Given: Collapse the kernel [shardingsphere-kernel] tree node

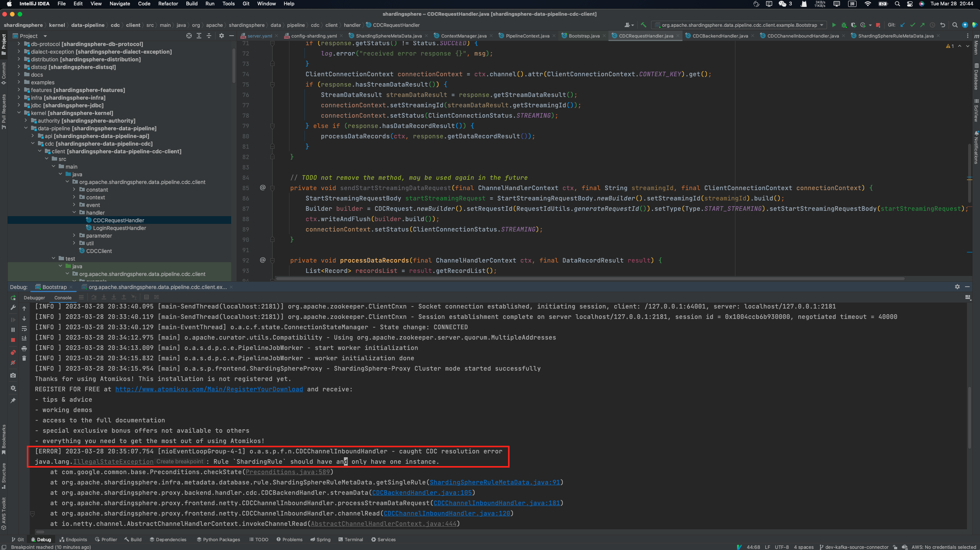Looking at the screenshot, I should [19, 113].
